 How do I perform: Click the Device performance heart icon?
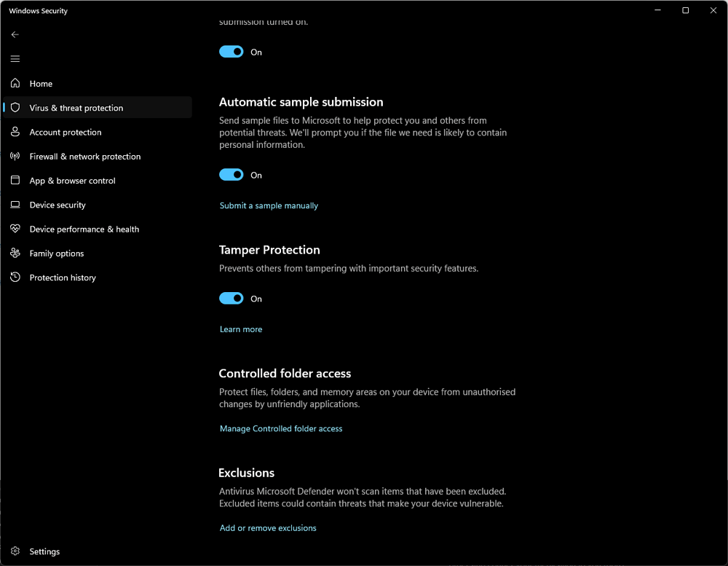(15, 229)
